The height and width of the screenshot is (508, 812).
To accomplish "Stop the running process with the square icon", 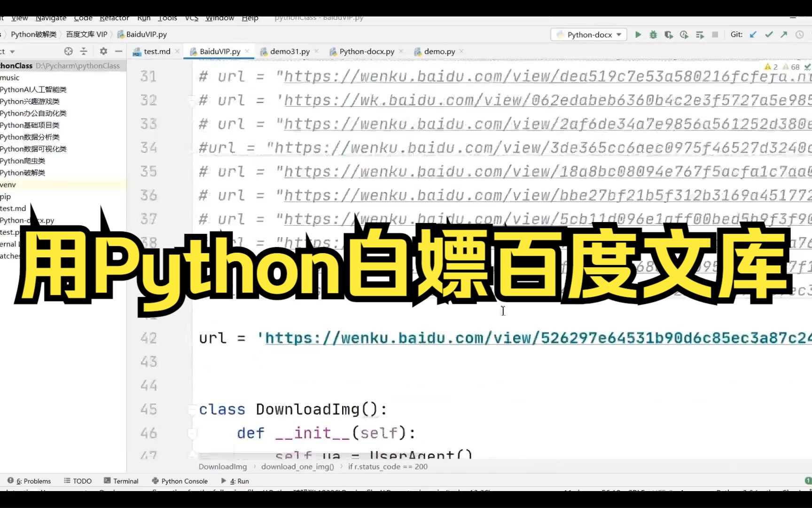I will 715,34.
